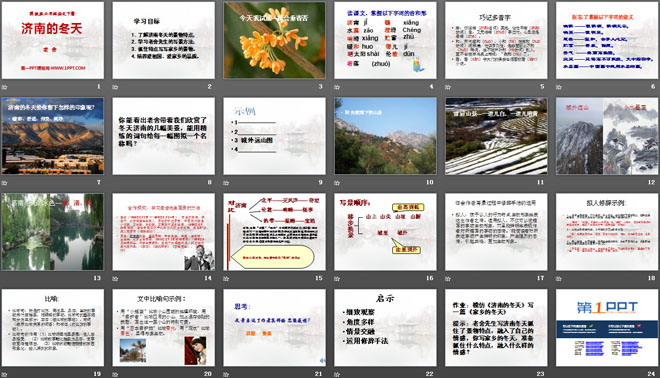Select slide 4 pinyin vocabulary thumbnail
Image resolution: width=660 pixels, height=378 pixels.
[x=385, y=40]
